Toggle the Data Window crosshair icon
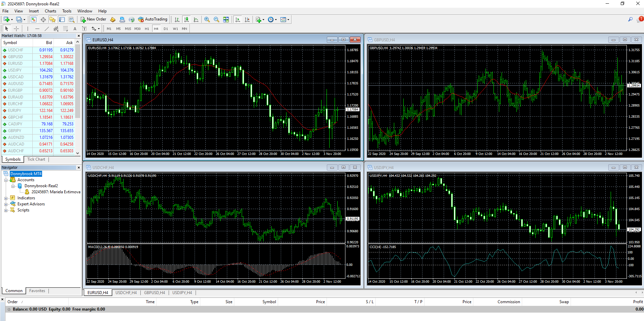Image resolution: width=644 pixels, height=321 pixels. coord(43,19)
